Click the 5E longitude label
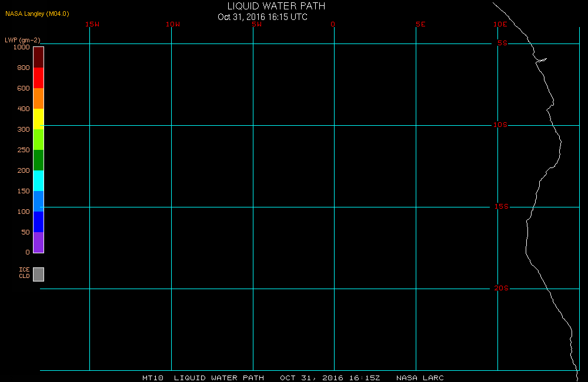 (x=420, y=24)
